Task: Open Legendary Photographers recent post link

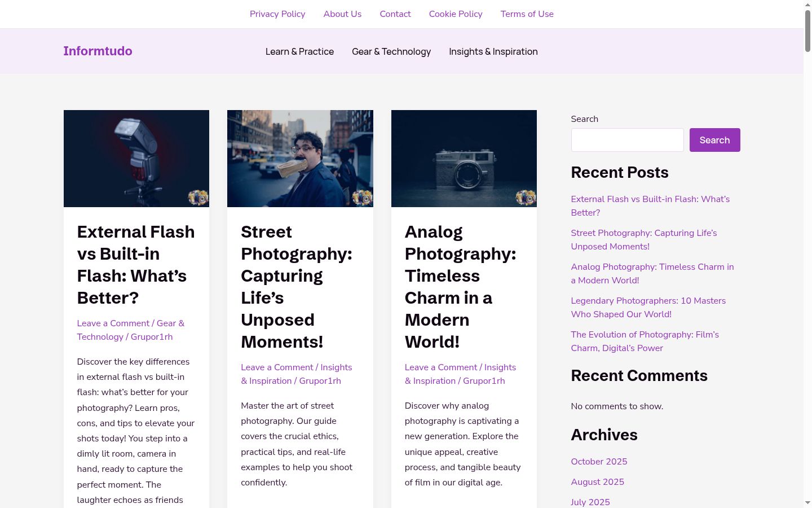Action: pyautogui.click(x=648, y=308)
